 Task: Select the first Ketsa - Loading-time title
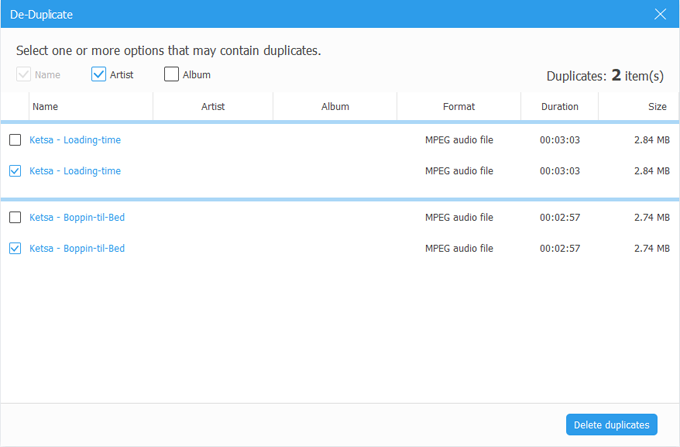[75, 140]
